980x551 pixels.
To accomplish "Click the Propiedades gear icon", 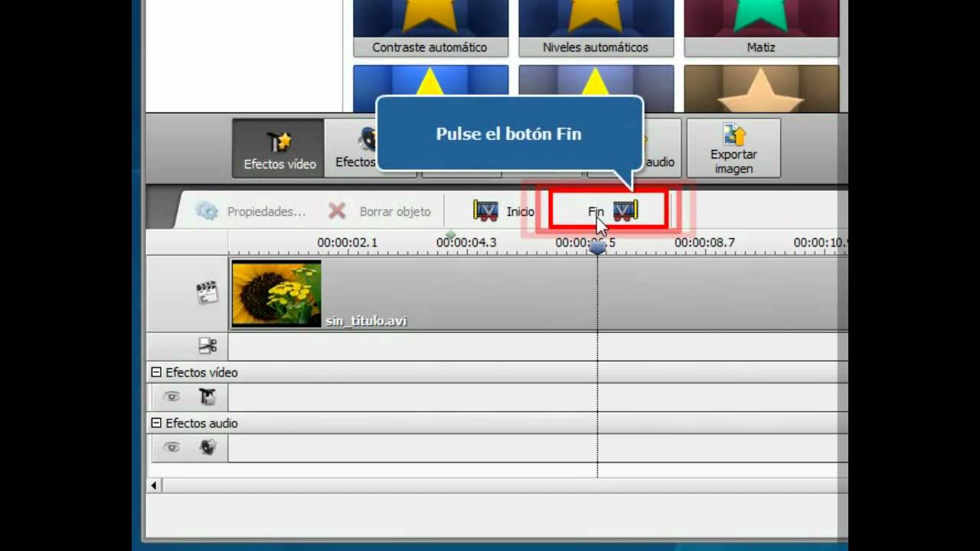I will [x=207, y=211].
